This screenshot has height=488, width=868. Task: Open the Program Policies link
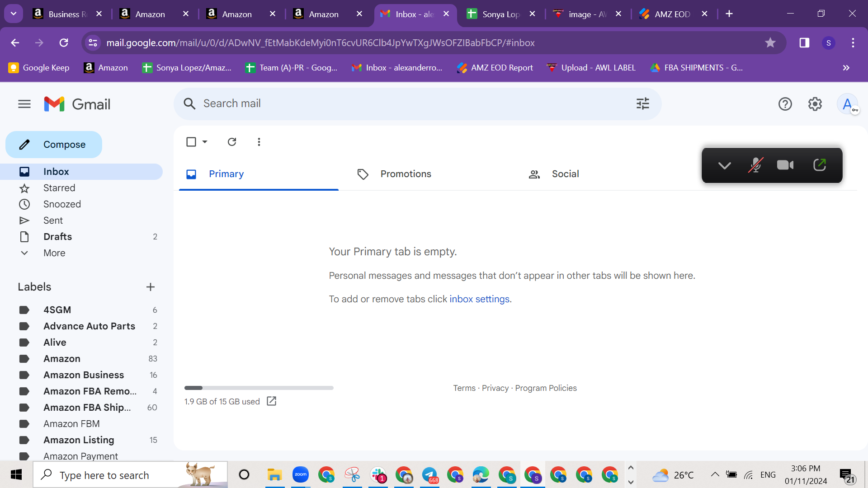tap(546, 388)
